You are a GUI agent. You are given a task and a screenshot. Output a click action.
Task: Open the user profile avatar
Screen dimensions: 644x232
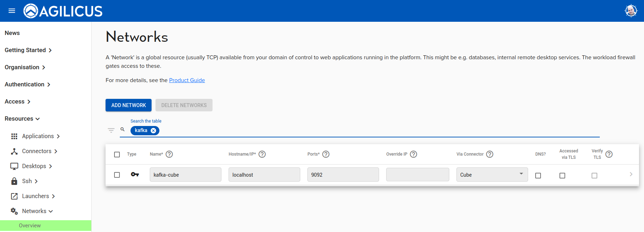(631, 11)
